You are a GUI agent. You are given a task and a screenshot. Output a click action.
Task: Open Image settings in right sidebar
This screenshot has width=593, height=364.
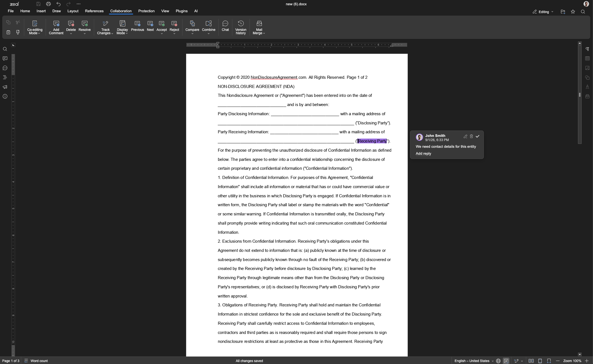click(x=587, y=68)
